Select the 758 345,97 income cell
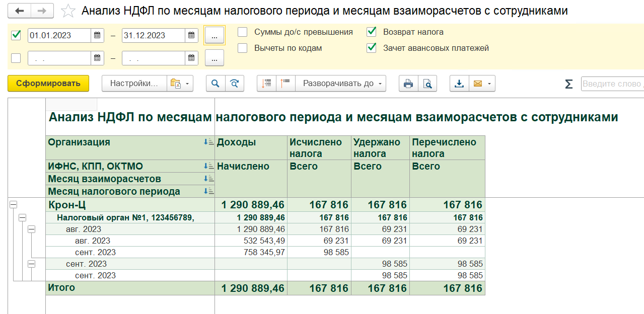Viewport: 644px width, 314px height. pos(251,252)
